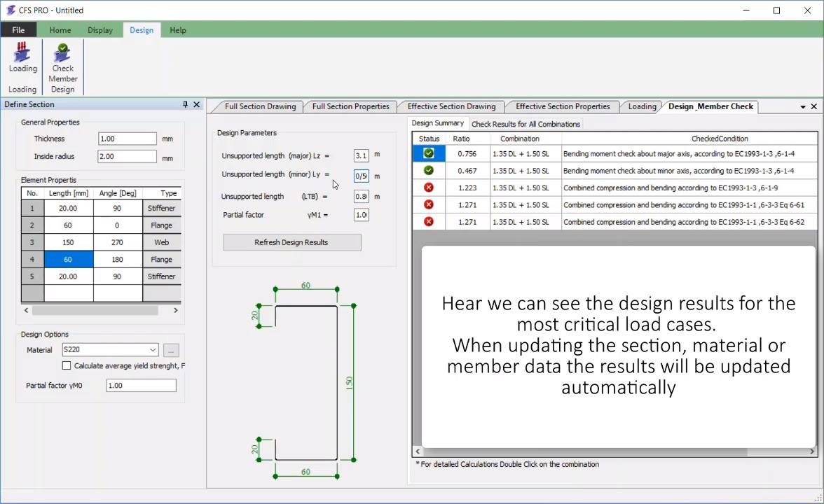This screenshot has height=504, width=824.
Task: Switch to Full Section Drawing tab
Action: (260, 106)
